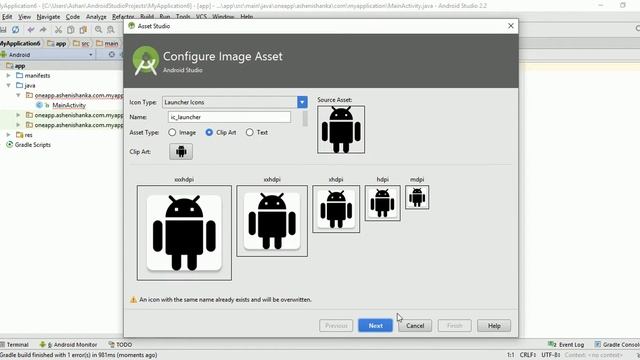Click the Replace magnifier toolbar icon
The width and height of the screenshot is (640, 360).
tap(111, 30)
